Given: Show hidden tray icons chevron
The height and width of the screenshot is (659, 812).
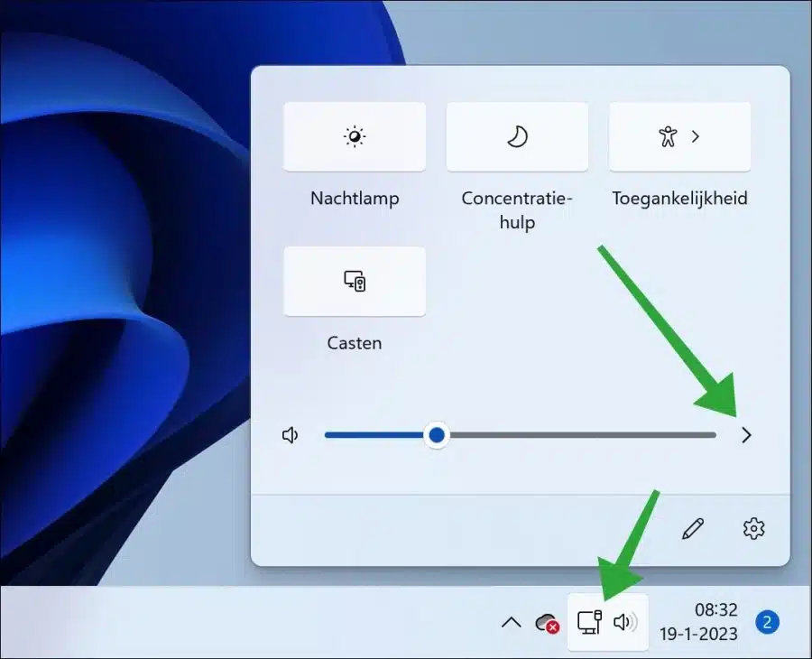Looking at the screenshot, I should point(512,622).
